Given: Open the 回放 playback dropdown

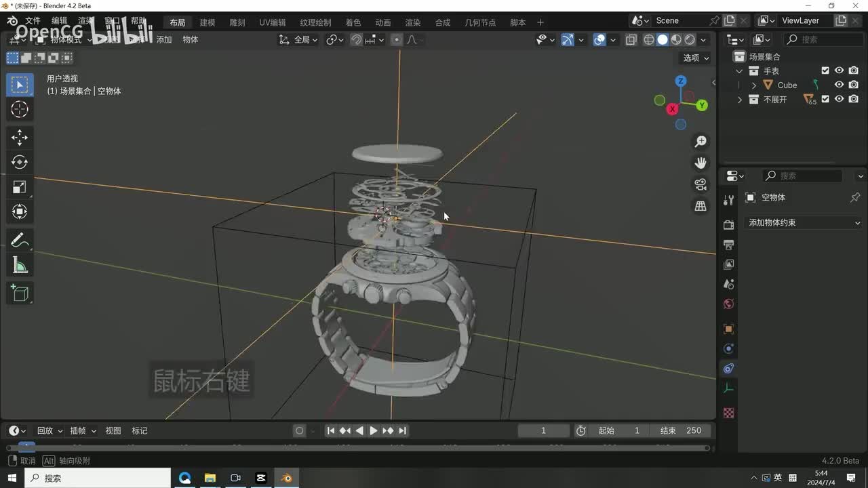Looking at the screenshot, I should click(x=50, y=430).
